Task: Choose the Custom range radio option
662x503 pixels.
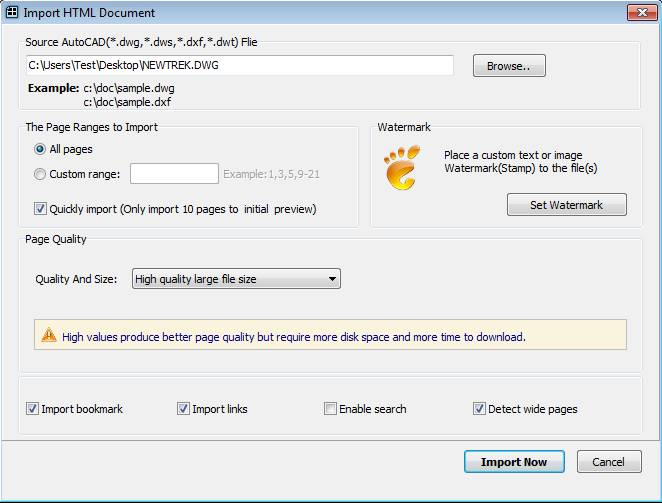Action: click(40, 174)
